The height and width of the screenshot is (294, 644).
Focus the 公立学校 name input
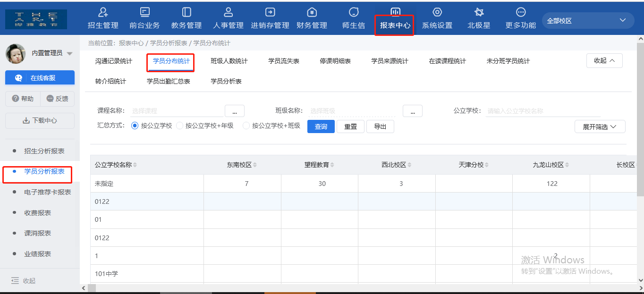[543, 111]
